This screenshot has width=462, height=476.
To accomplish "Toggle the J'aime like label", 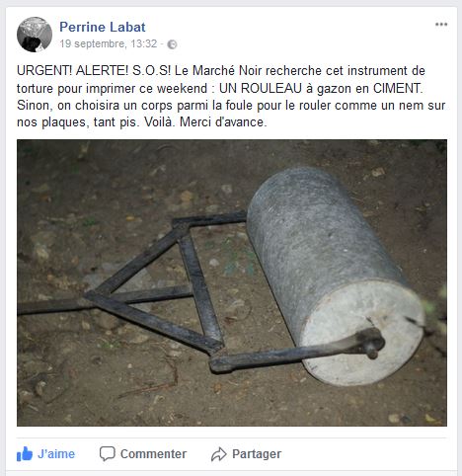I will click(x=56, y=454).
